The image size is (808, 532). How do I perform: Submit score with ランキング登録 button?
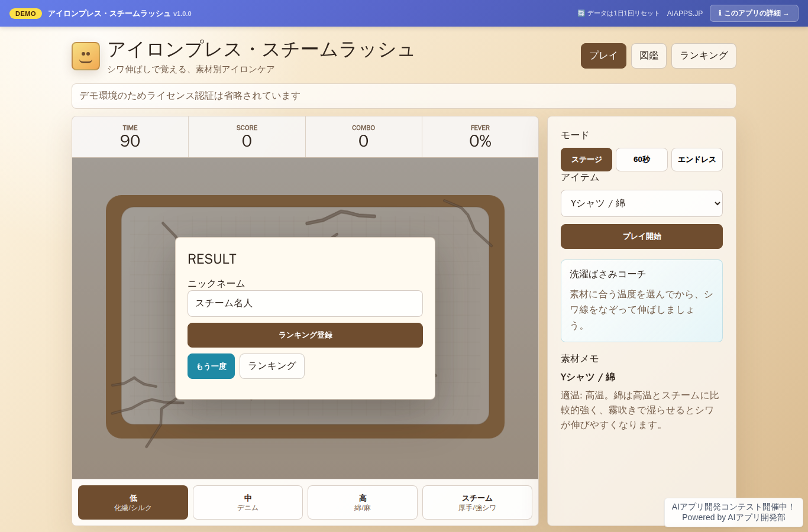point(305,335)
